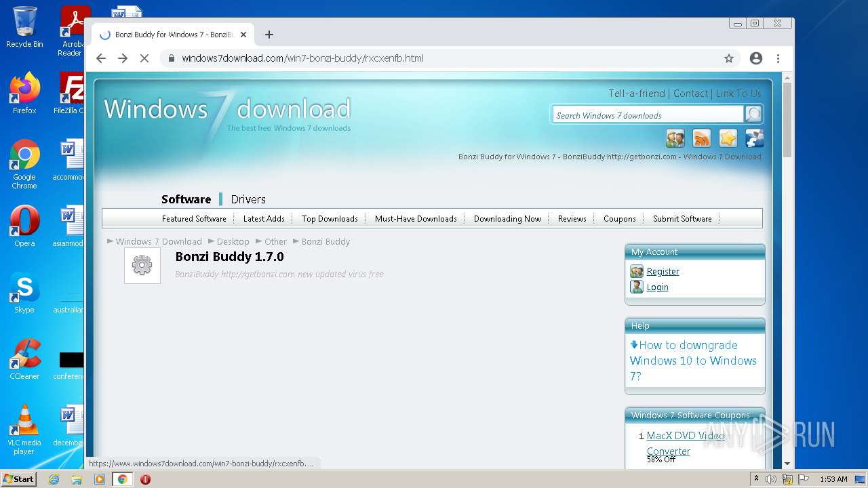This screenshot has width=868, height=488.
Task: Open the Windows Start menu
Action: (x=19, y=479)
